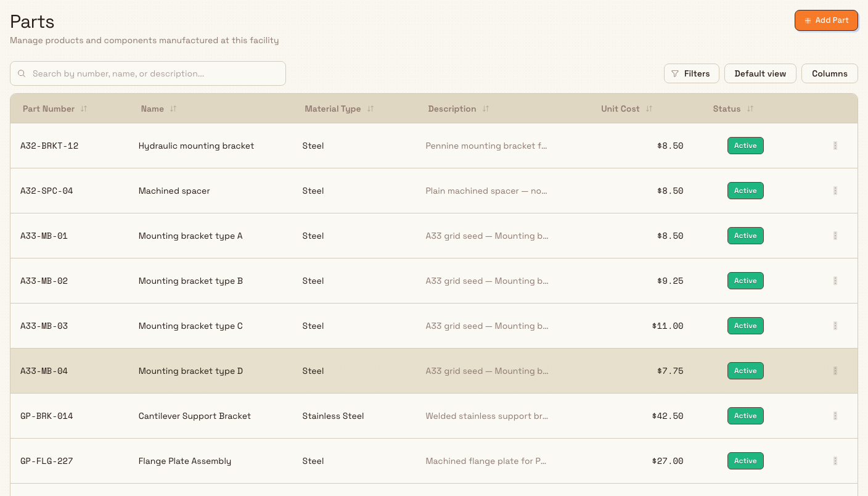Image resolution: width=868 pixels, height=496 pixels.
Task: Open row actions menu for A32-SPC-04
Action: tap(835, 191)
